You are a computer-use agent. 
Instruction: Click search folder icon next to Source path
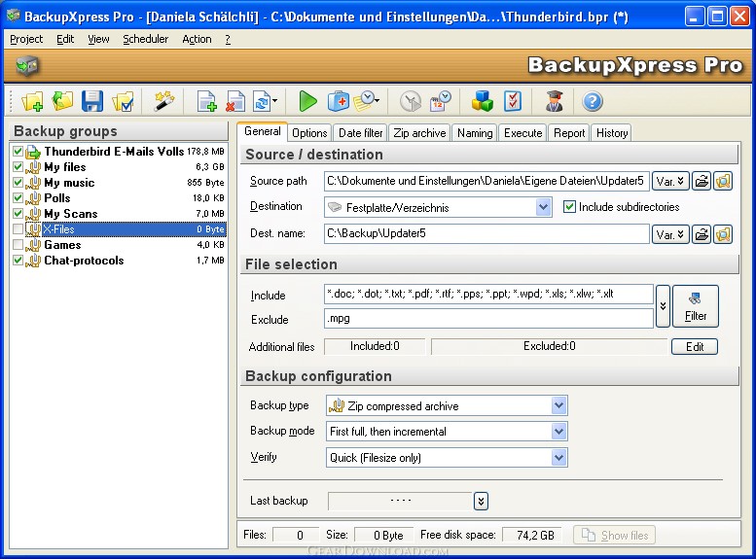(723, 181)
